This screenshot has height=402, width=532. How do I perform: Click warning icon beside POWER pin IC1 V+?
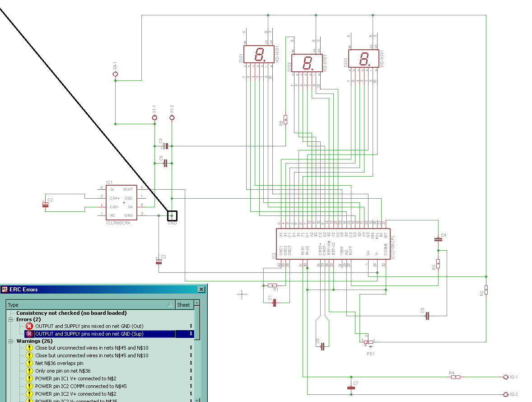coord(29,378)
